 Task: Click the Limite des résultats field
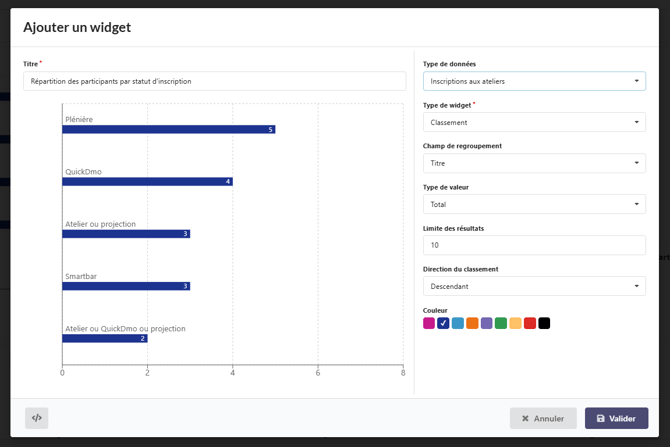pyautogui.click(x=534, y=245)
